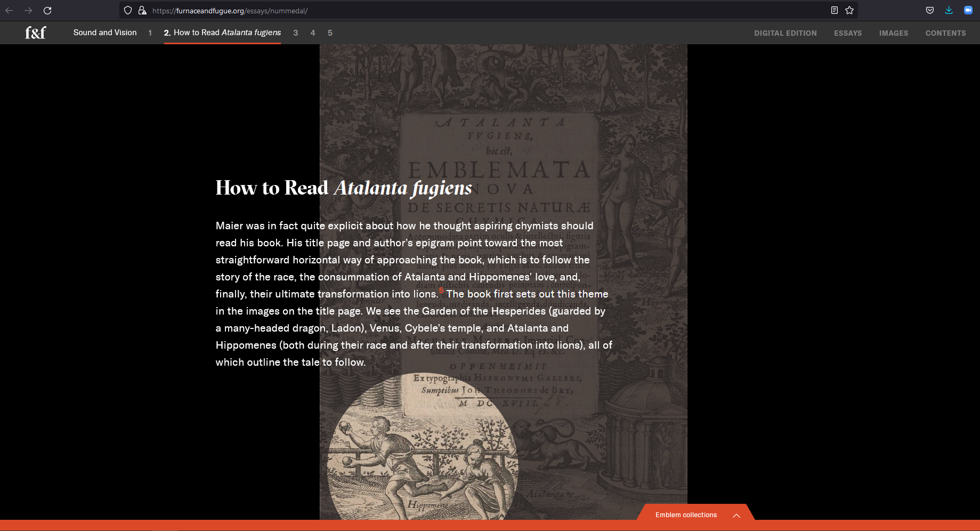This screenshot has height=531, width=980.
Task: Jump to essay section 5
Action: coord(330,33)
